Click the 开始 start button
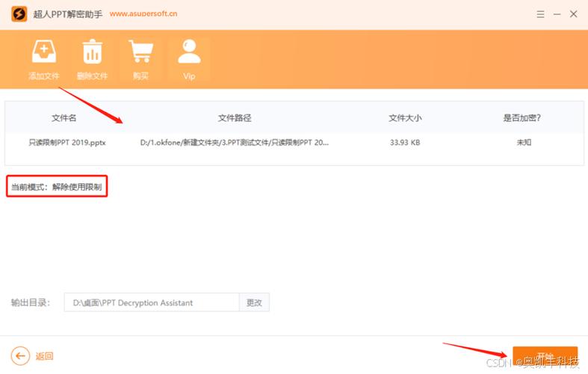The width and height of the screenshot is (588, 374). [545, 357]
